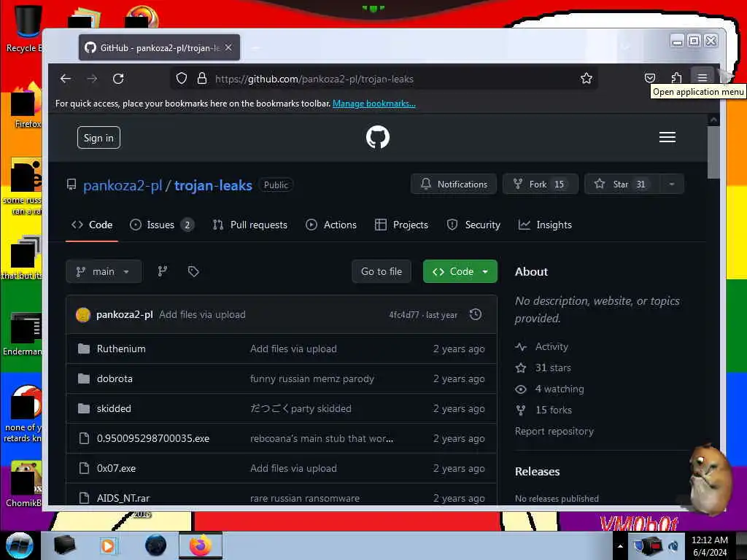Open Windows Start button
The width and height of the screenshot is (747, 560).
[x=20, y=545]
